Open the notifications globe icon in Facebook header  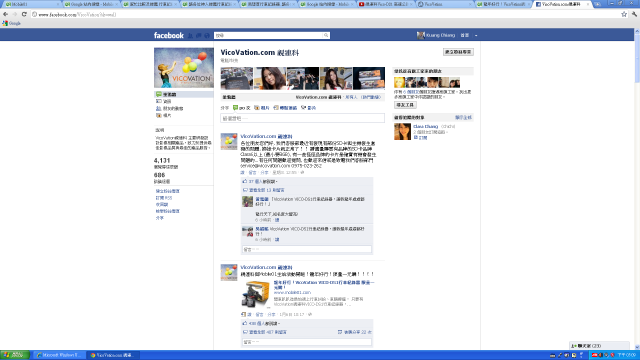[x=207, y=36]
